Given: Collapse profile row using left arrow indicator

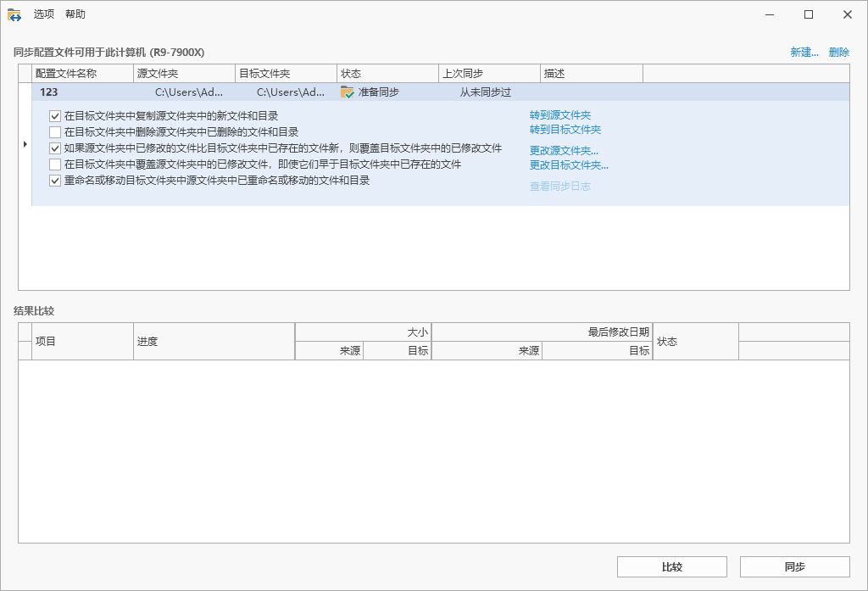Looking at the screenshot, I should click(25, 146).
